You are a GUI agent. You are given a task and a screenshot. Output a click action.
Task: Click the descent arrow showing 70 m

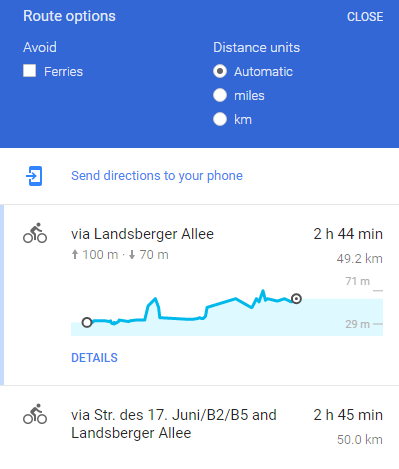coord(132,255)
